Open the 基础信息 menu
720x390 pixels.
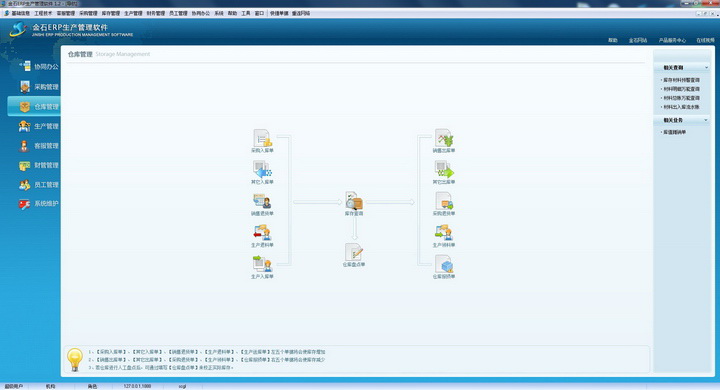(21, 13)
